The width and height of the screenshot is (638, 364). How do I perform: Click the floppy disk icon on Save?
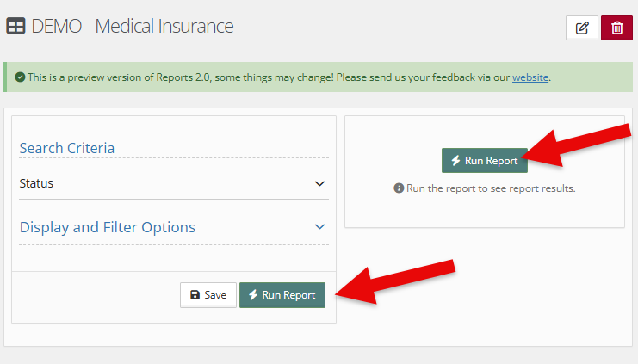pos(195,295)
